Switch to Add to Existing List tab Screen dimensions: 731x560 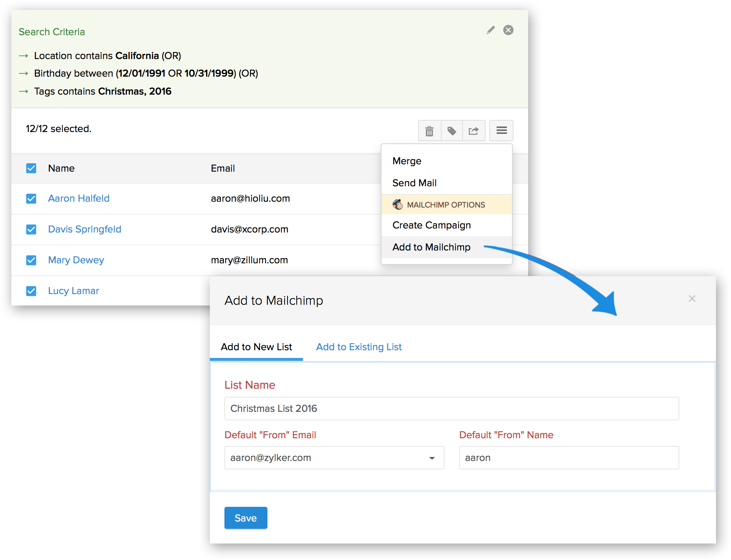[359, 347]
